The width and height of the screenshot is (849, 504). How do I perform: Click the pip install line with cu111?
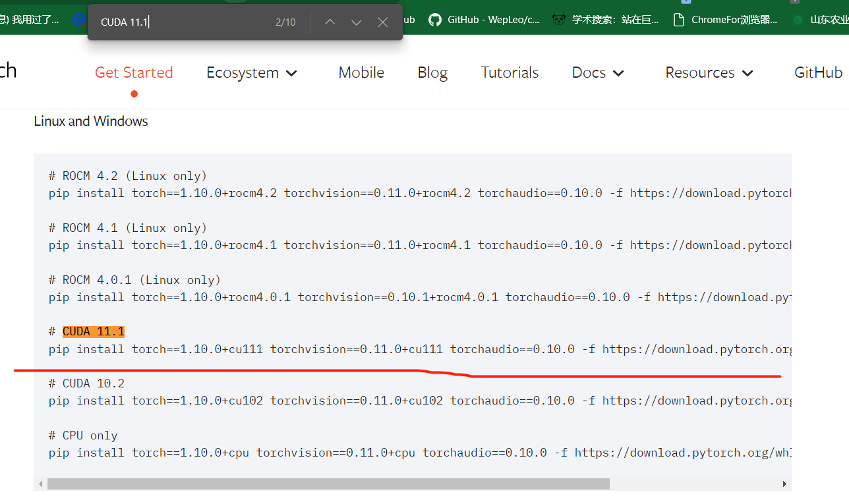(419, 349)
